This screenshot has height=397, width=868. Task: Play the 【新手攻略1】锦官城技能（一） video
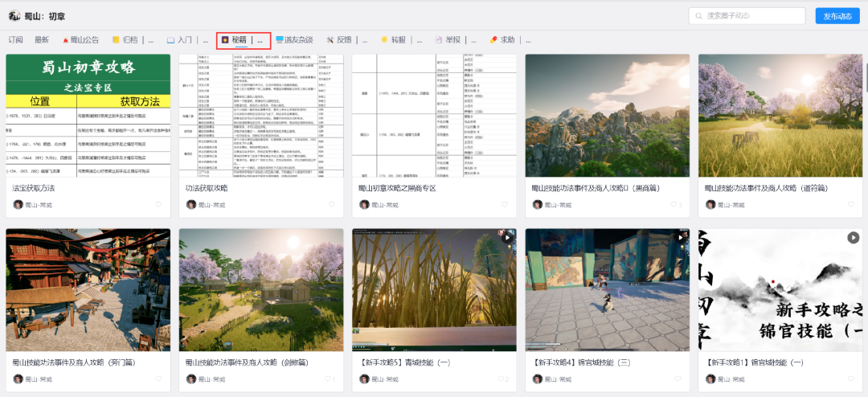coord(853,238)
